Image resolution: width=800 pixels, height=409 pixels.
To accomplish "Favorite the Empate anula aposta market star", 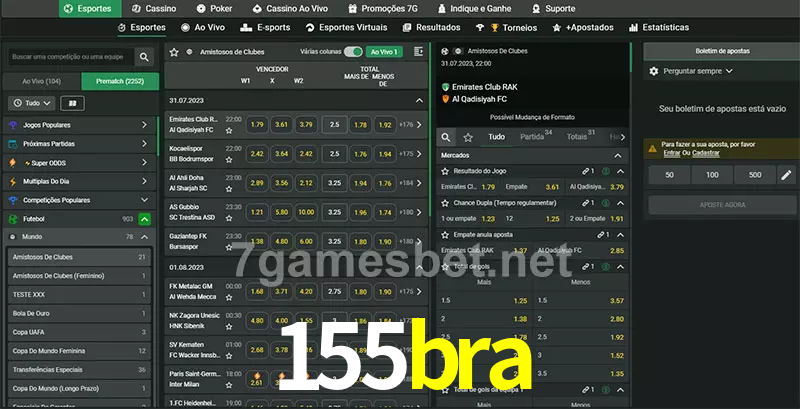I will (x=445, y=235).
